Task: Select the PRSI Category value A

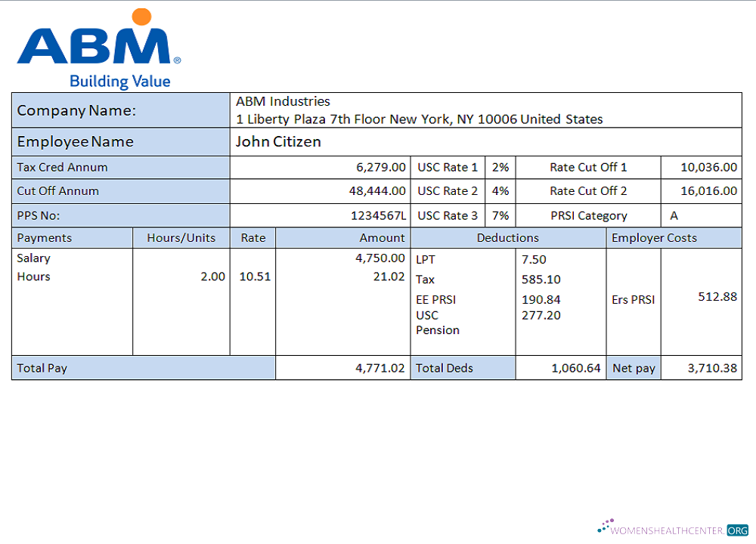Action: [x=674, y=215]
